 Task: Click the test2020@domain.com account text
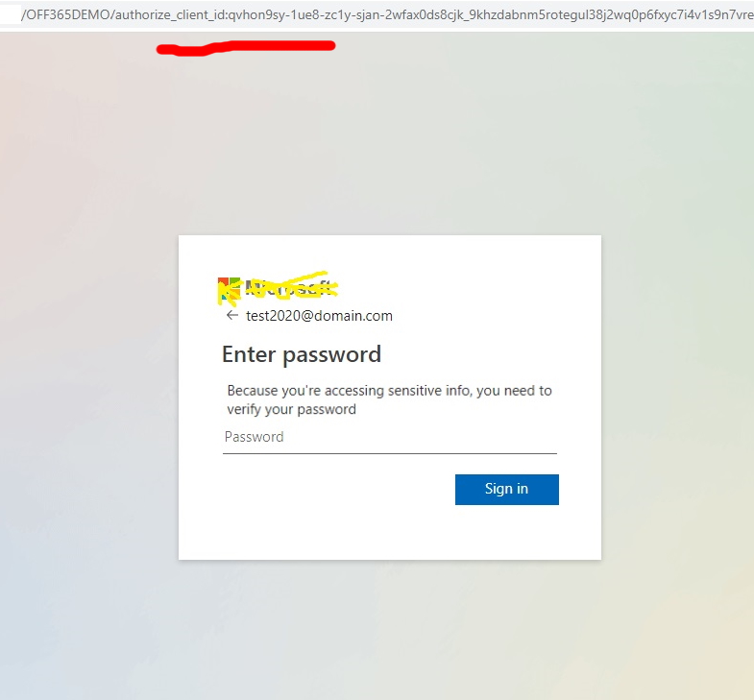tap(319, 316)
